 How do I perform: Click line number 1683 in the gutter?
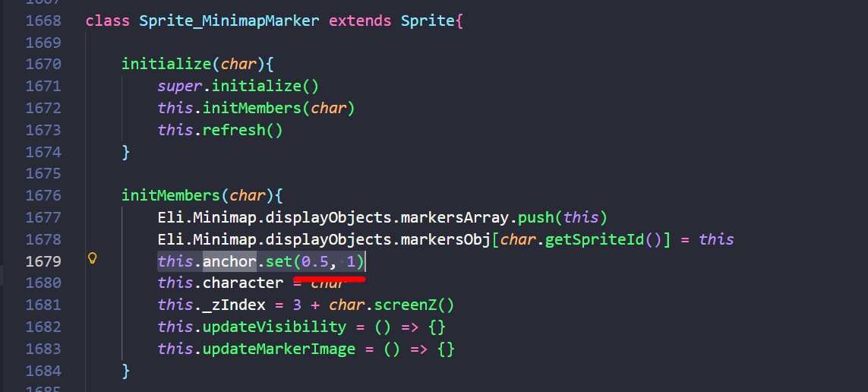(44, 349)
